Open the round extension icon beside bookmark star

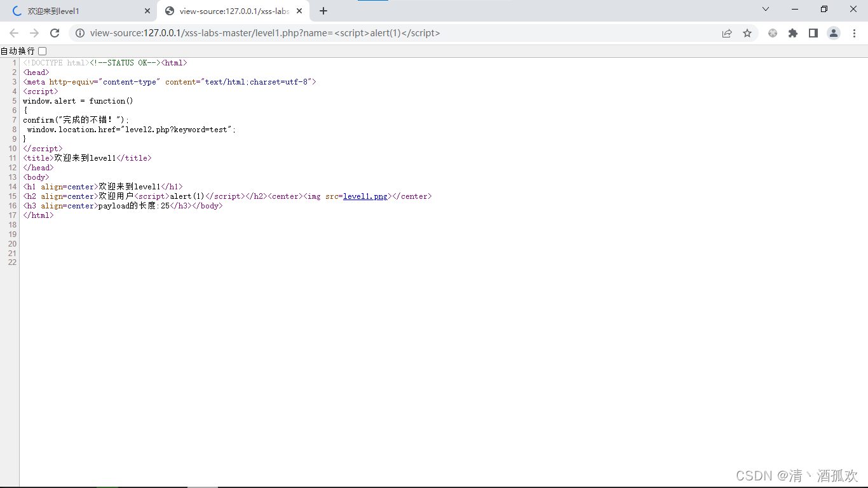(773, 33)
